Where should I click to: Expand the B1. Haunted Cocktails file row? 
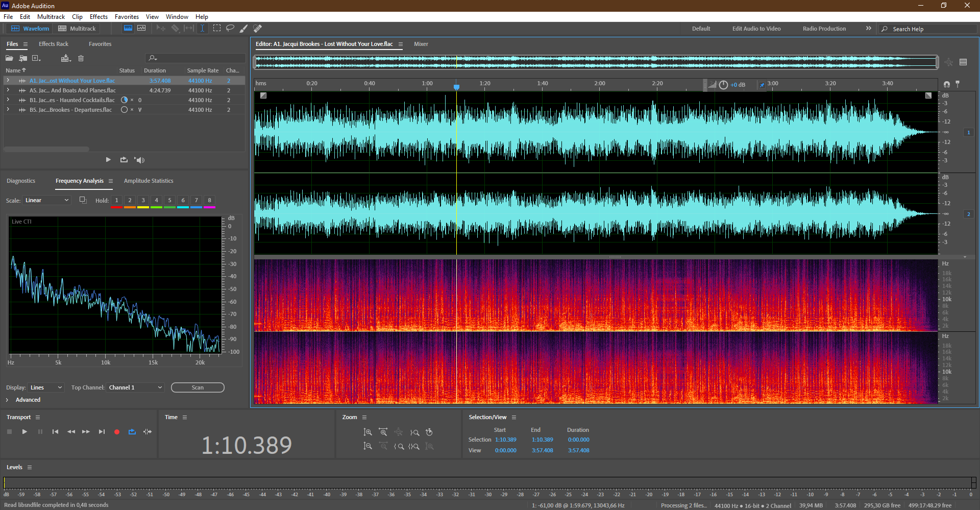tap(8, 100)
